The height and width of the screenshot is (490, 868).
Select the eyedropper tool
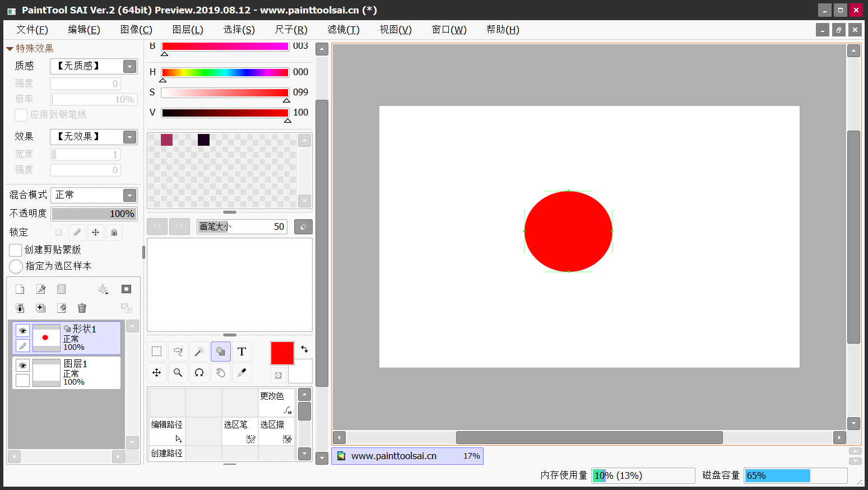[x=242, y=373]
